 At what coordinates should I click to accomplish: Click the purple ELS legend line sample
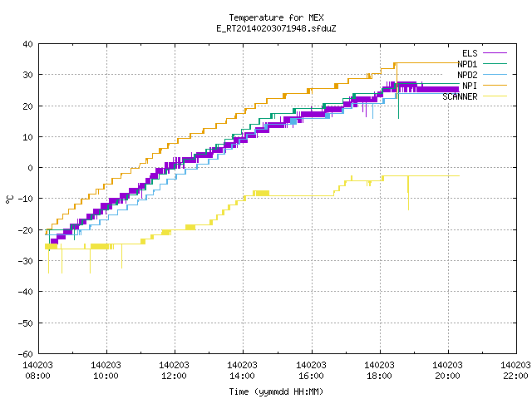click(495, 53)
